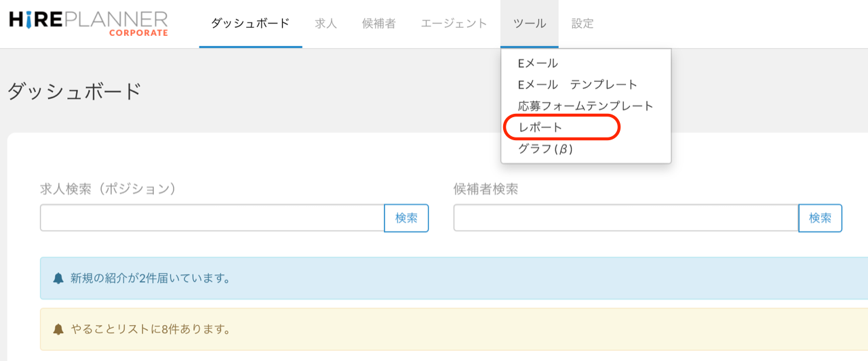Click the HirePlanner Corporate logo

tap(88, 23)
